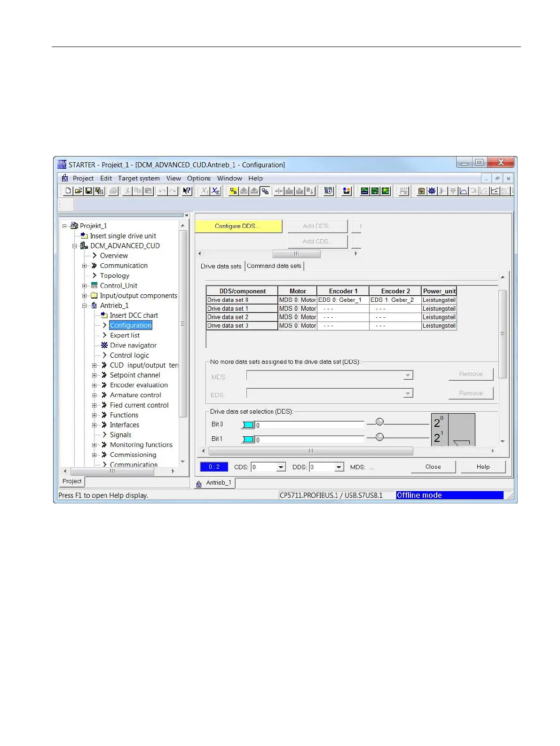Click the Antrieb_1 drive icon in tree
Image resolution: width=560 pixels, height=746 pixels.
tap(94, 306)
